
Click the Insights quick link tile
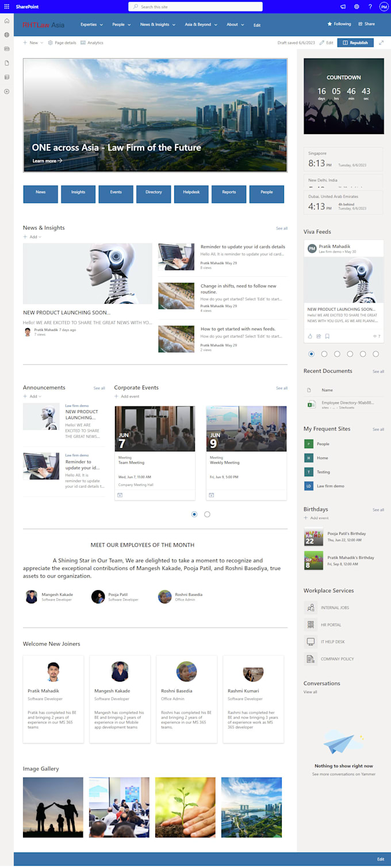pyautogui.click(x=78, y=194)
